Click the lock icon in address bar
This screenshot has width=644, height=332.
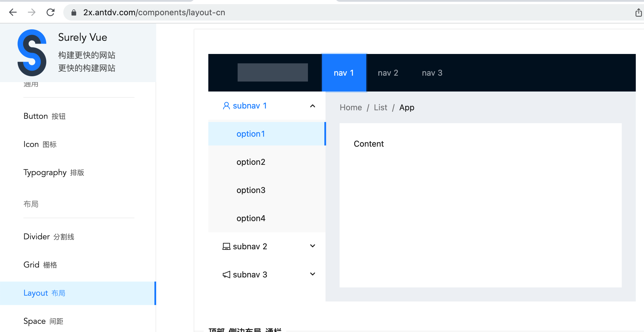coord(74,12)
